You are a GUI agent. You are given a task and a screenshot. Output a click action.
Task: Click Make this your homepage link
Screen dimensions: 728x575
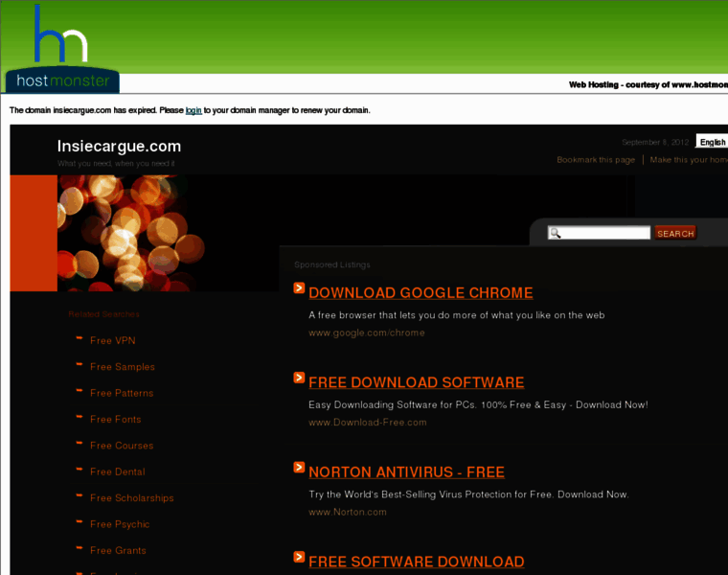[689, 160]
